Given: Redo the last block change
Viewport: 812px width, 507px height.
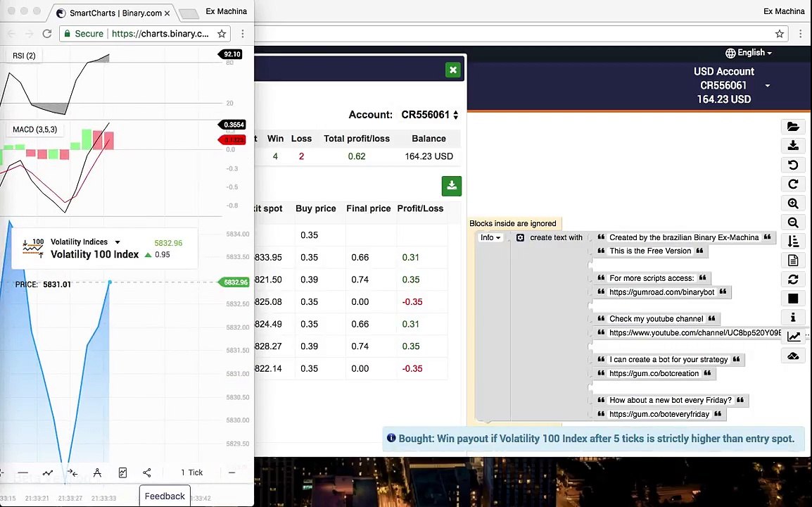Looking at the screenshot, I should (793, 184).
